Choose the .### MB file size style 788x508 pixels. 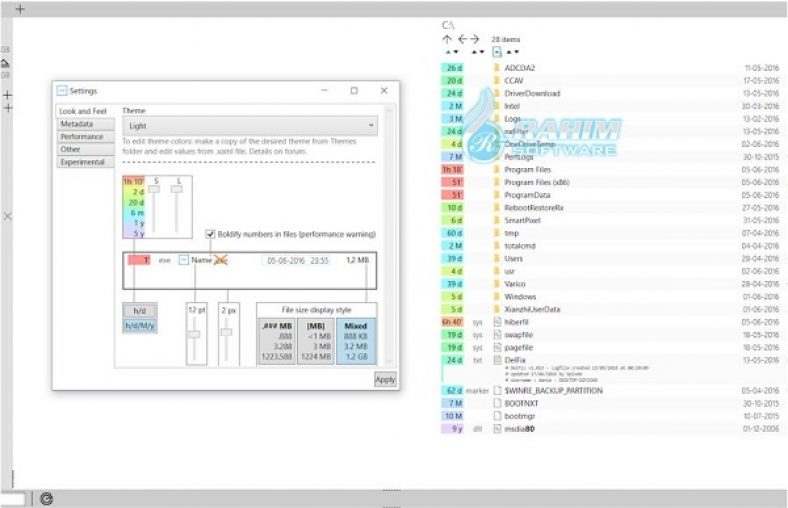tap(277, 341)
